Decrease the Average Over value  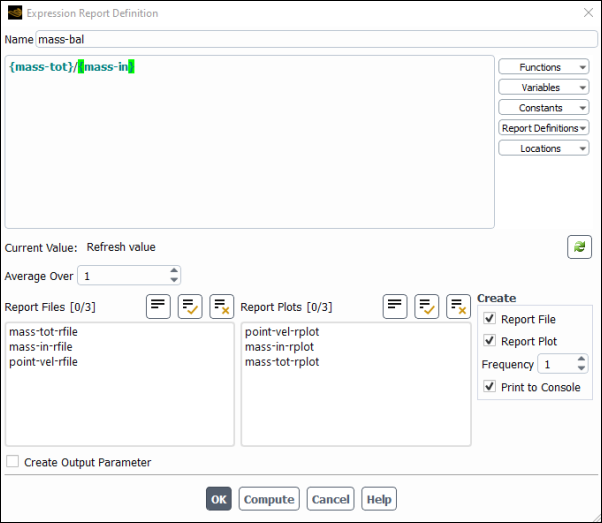click(x=174, y=280)
